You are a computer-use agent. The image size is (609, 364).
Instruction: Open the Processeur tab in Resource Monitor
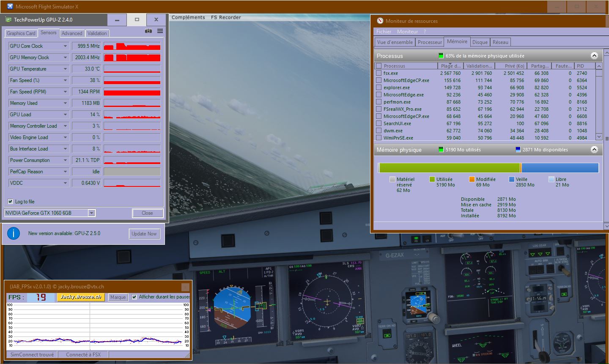click(x=430, y=42)
